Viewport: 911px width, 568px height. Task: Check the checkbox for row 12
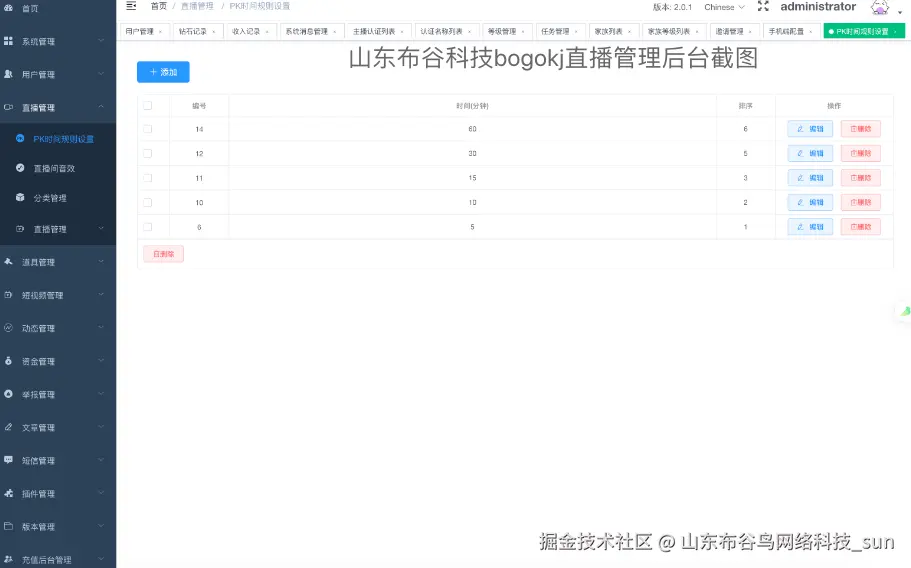(x=148, y=153)
